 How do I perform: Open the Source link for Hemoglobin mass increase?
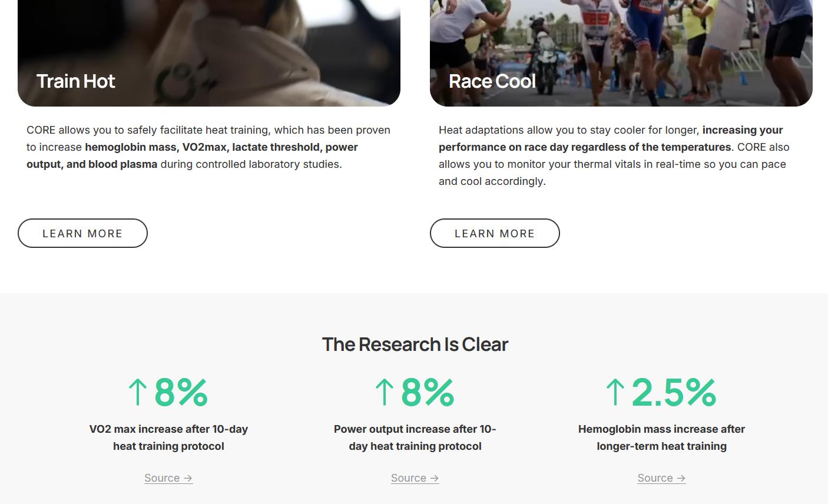tap(655, 478)
